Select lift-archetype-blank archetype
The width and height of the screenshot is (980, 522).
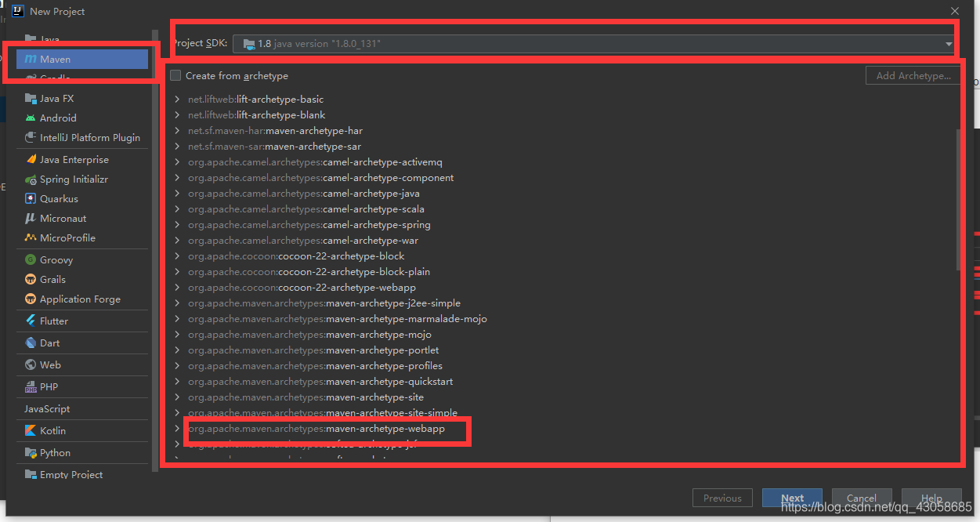point(256,115)
